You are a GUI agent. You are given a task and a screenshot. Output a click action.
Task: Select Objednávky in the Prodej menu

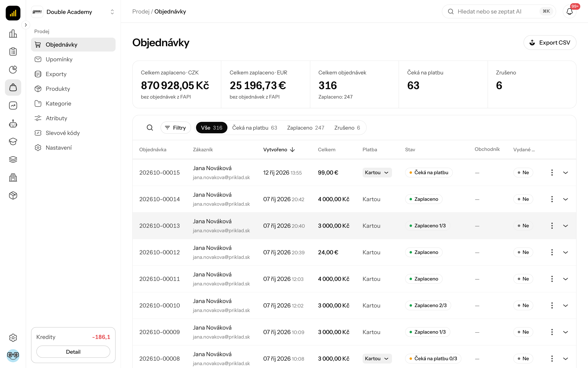73,45
